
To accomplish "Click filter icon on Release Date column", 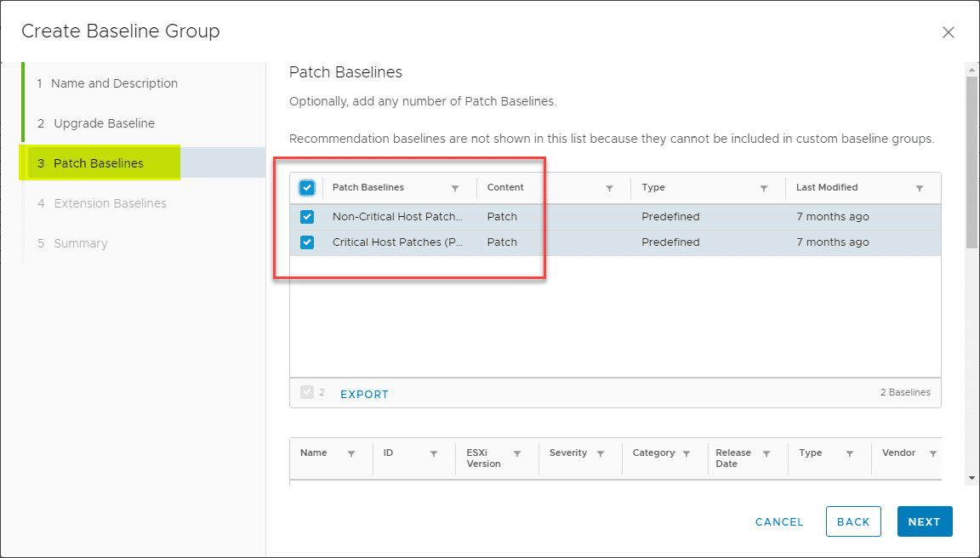I will 766,454.
